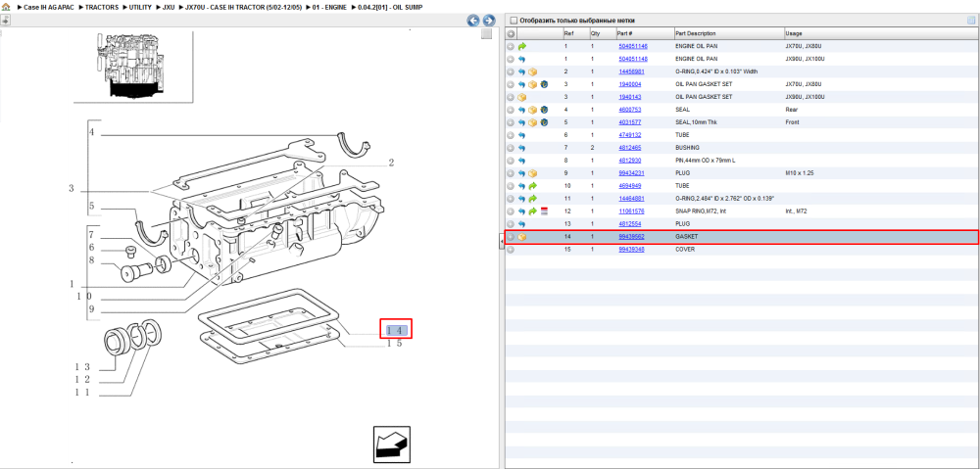Navigate to the previous diagram with back arrow

pos(473,20)
